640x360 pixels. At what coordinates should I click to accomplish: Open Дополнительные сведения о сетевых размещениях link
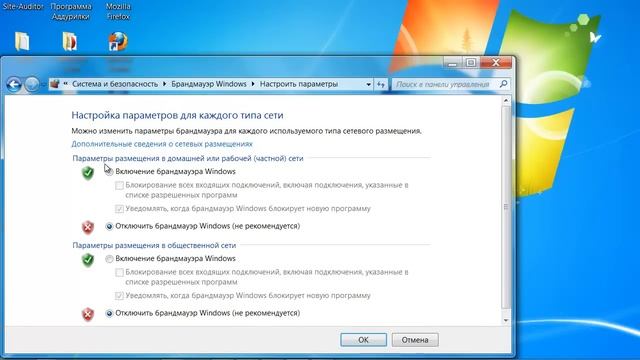click(x=162, y=144)
